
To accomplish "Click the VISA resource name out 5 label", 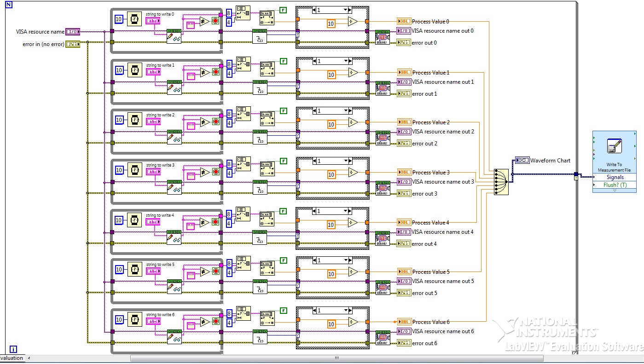I will click(x=443, y=281).
